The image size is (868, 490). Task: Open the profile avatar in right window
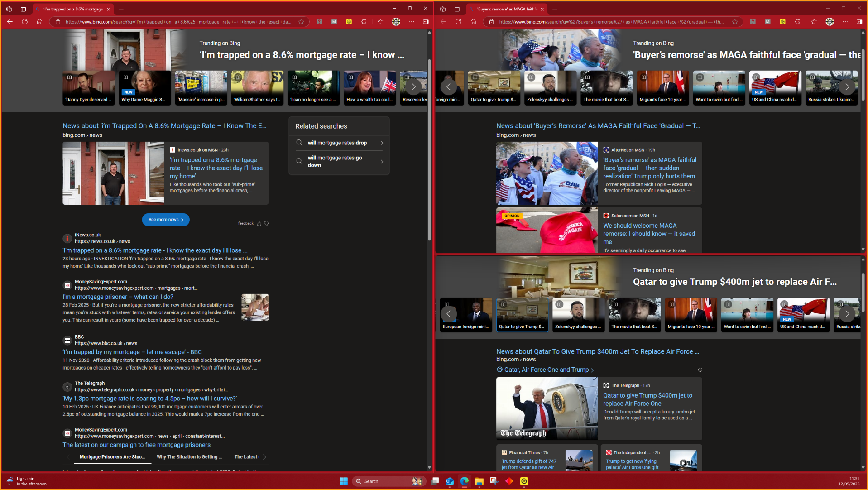coord(830,22)
